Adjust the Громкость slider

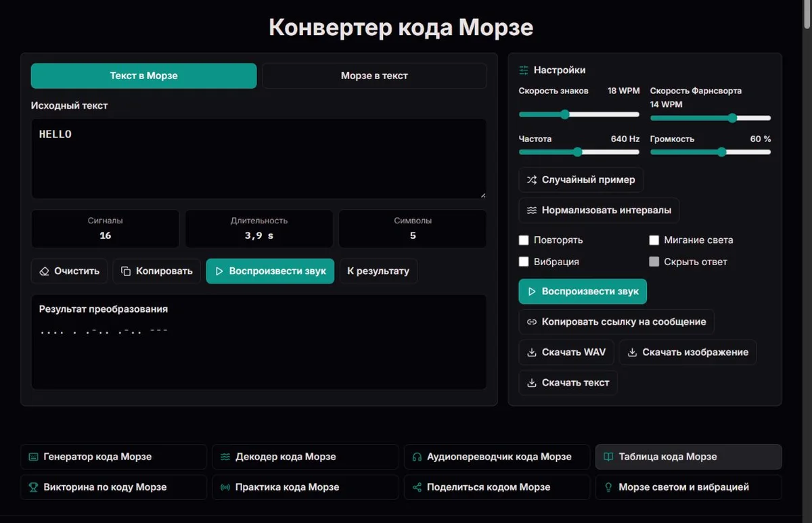[710, 152]
